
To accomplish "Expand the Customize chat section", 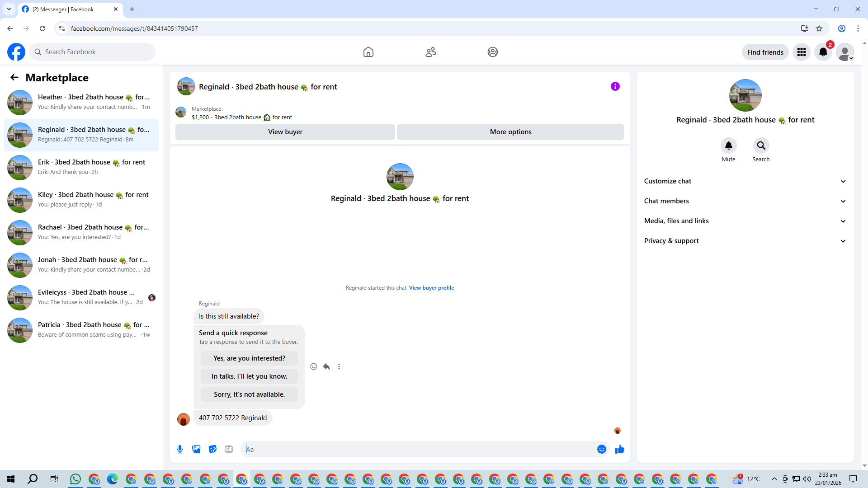I will click(x=745, y=181).
